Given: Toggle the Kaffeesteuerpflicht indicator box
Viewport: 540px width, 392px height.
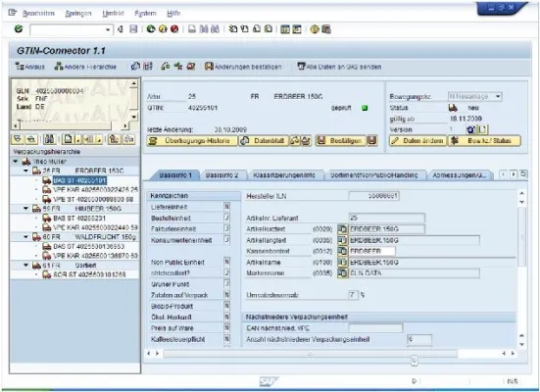Looking at the screenshot, I should (226, 339).
